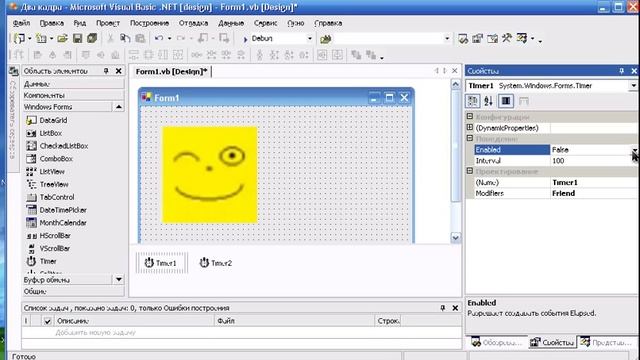Click the Paste toolbar icon
This screenshot has width=640, height=360.
[x=140, y=38]
